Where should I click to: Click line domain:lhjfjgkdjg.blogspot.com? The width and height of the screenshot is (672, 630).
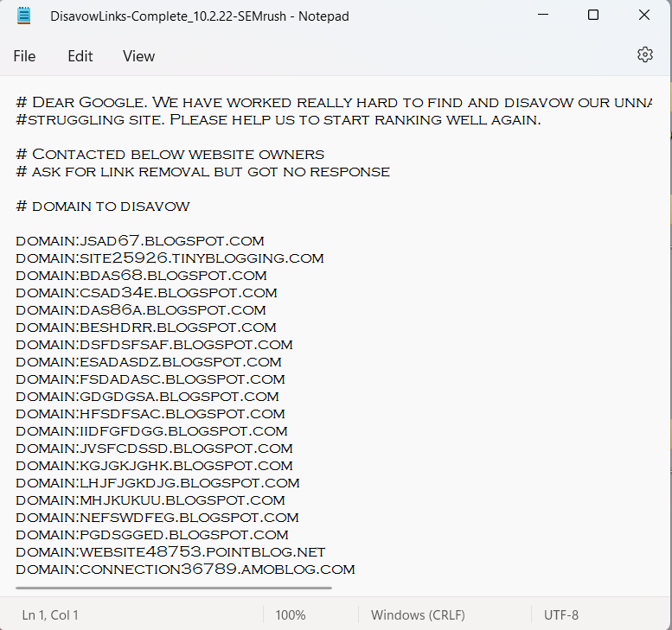click(157, 483)
